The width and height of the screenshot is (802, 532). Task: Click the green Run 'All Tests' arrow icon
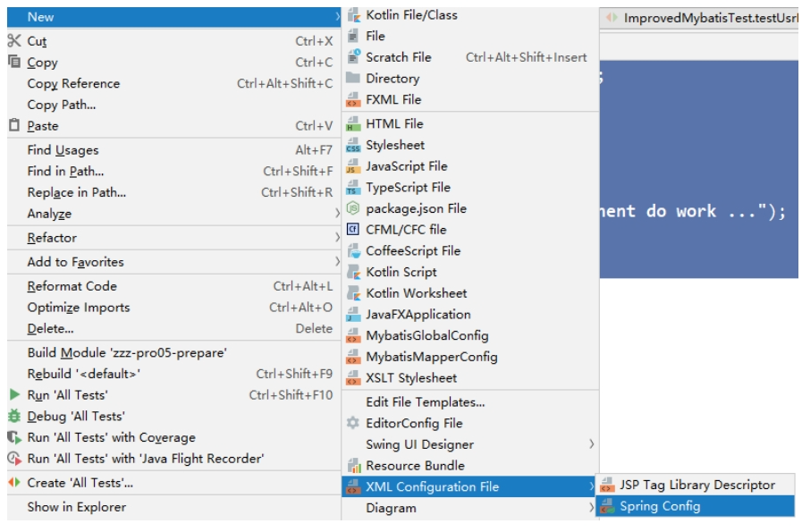tap(14, 395)
